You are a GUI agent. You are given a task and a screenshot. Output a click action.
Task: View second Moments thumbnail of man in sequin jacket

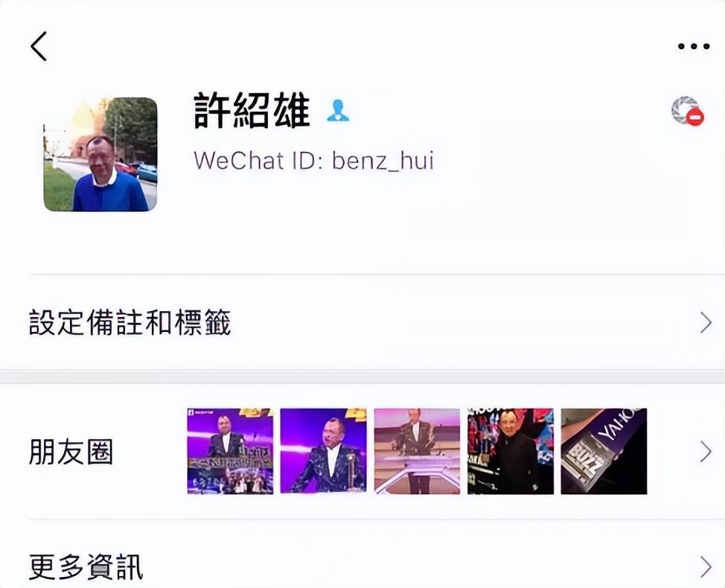coord(324,451)
